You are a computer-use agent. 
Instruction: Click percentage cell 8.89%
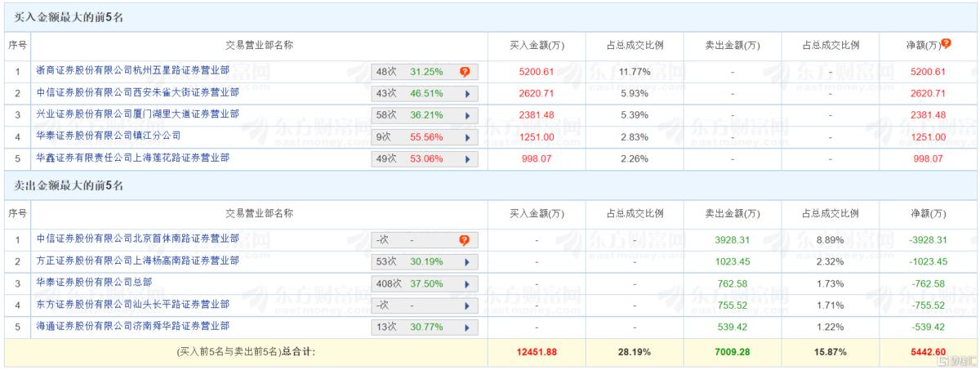pyautogui.click(x=831, y=240)
